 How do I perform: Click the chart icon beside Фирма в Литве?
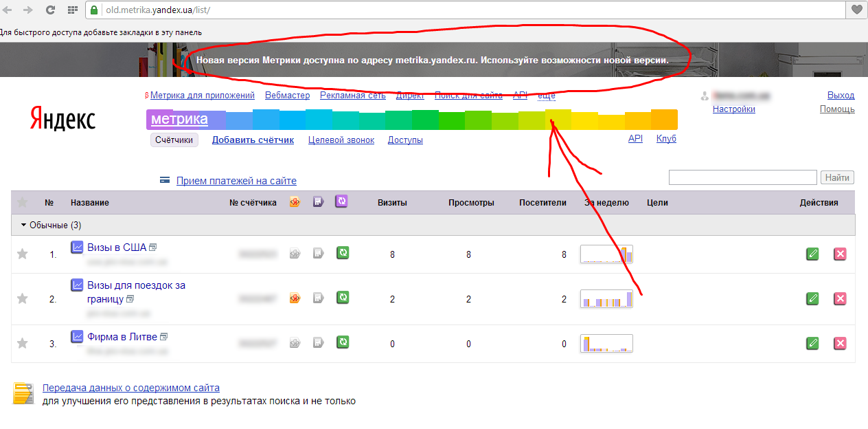click(x=77, y=336)
